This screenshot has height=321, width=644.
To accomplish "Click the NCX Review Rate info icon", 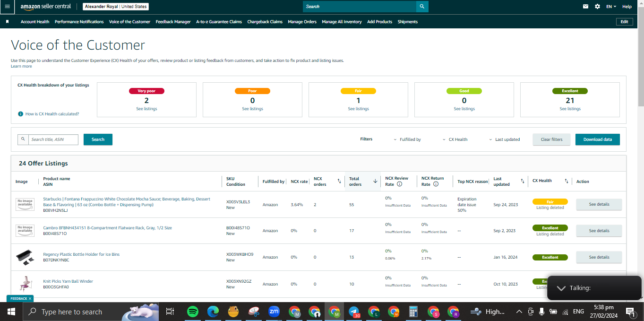I will point(400,184).
